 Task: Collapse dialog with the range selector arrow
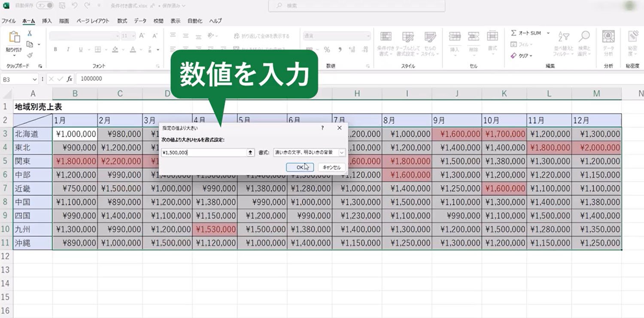click(251, 153)
